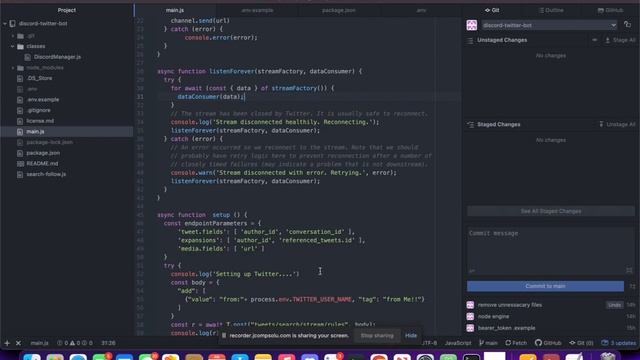Open package-lock.json in the project tree

coord(50,142)
